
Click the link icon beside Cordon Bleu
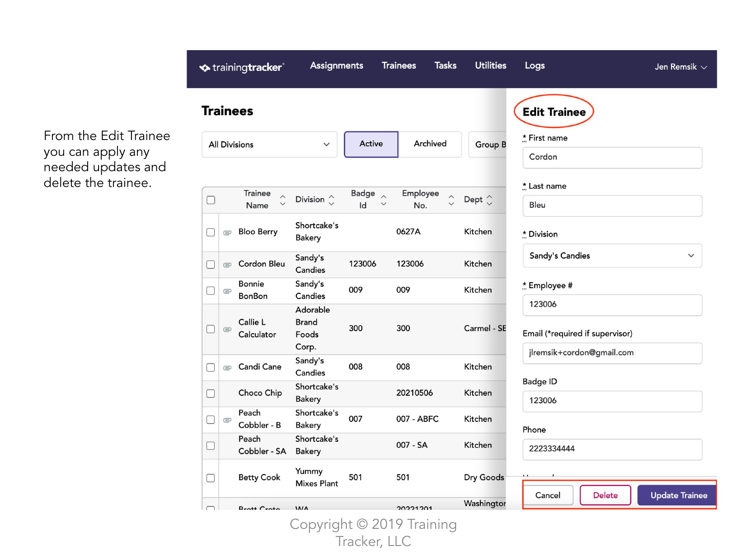[227, 265]
